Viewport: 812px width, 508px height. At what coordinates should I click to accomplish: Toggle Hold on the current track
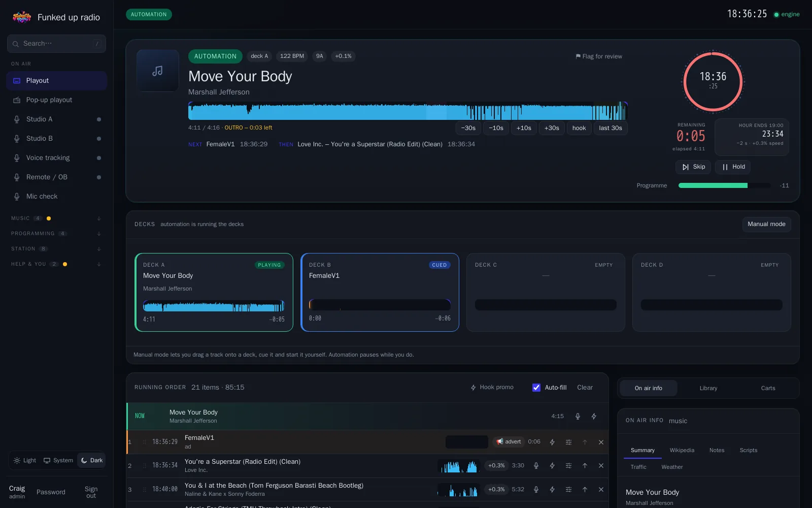click(x=733, y=167)
